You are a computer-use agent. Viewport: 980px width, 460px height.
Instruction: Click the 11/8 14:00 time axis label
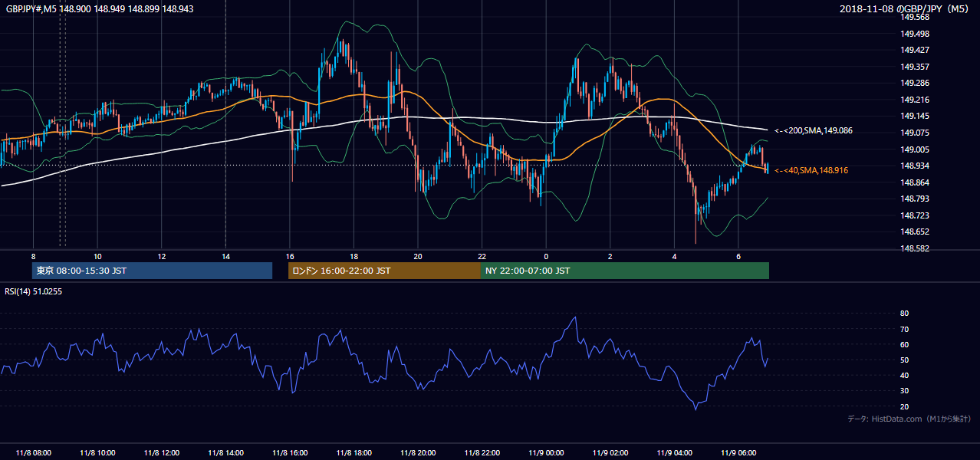click(x=225, y=453)
